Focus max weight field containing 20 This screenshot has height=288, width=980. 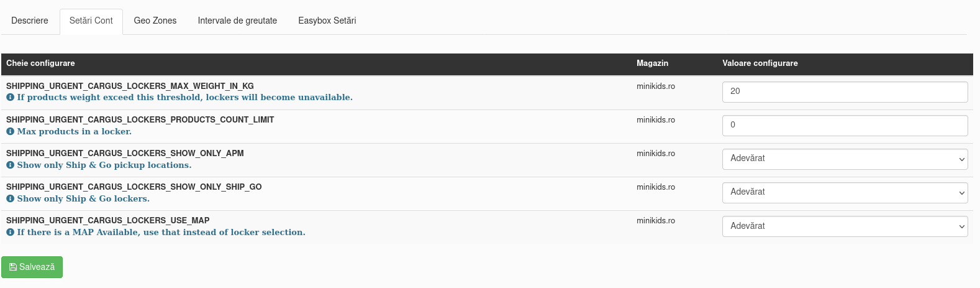845,91
